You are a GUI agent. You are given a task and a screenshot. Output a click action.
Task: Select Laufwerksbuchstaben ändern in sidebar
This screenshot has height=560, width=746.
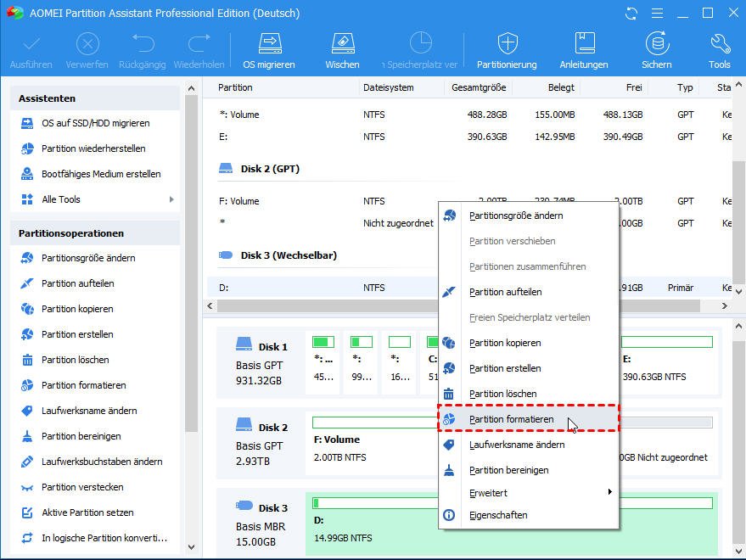[x=102, y=462]
